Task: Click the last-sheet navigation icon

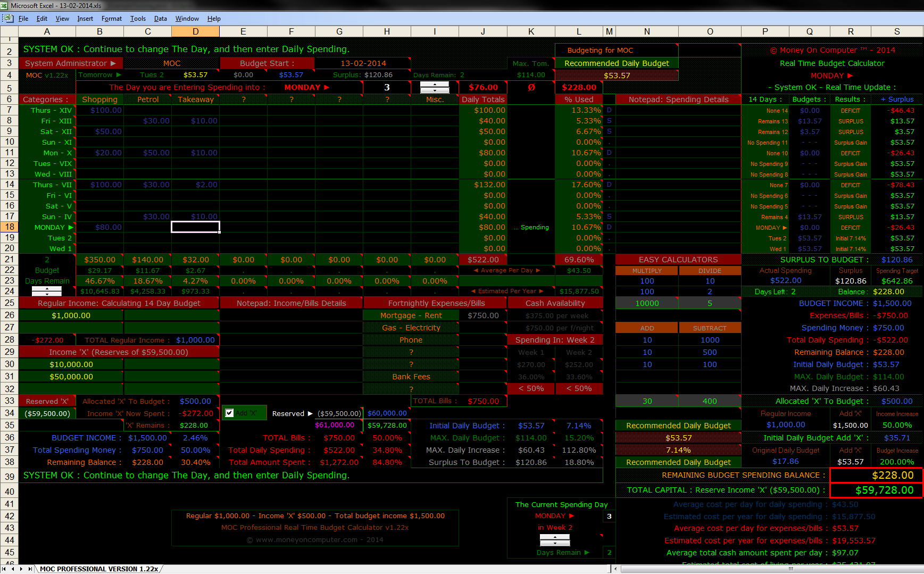Action: 29,569
